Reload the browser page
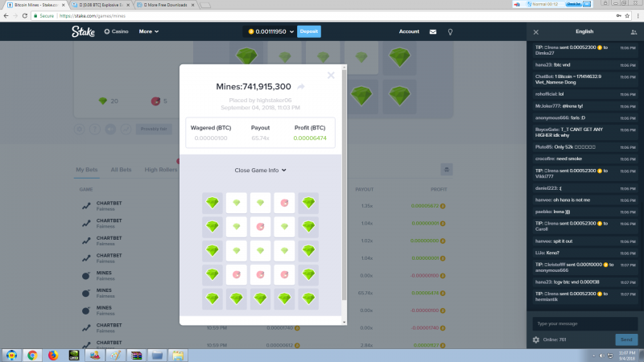The width and height of the screenshot is (644, 362). click(x=25, y=15)
